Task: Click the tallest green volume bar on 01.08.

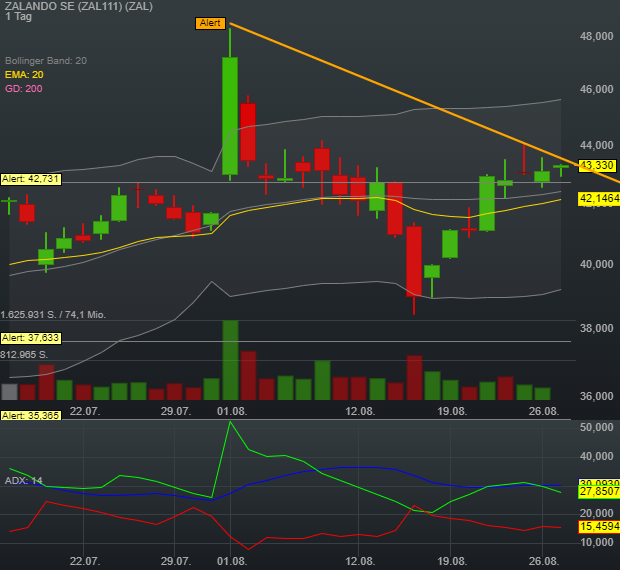Action: [x=231, y=360]
